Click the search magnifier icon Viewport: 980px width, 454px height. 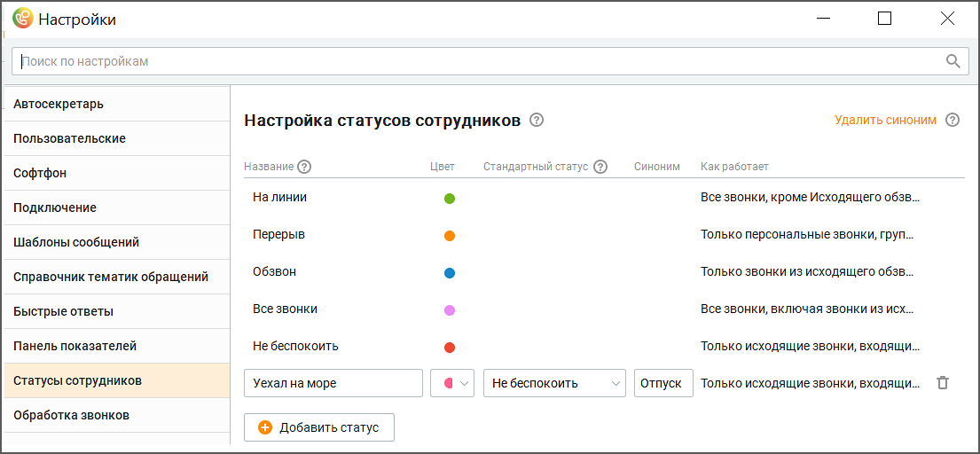coord(953,61)
